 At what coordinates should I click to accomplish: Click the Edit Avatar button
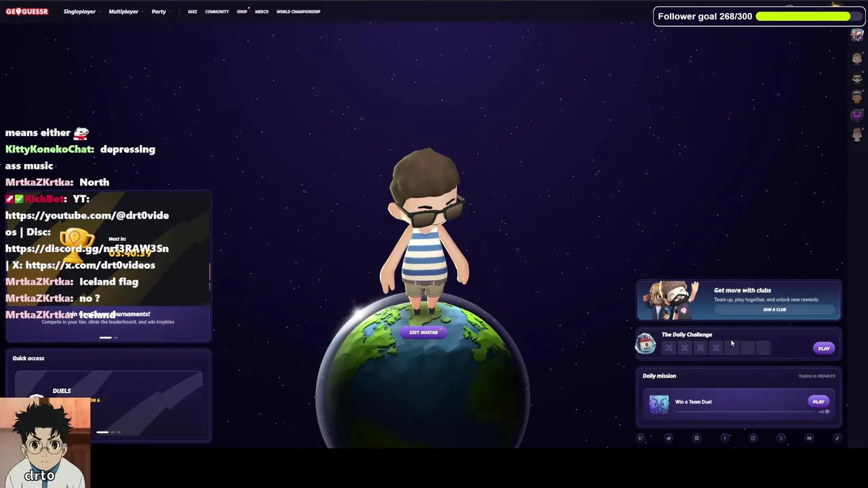(x=424, y=333)
